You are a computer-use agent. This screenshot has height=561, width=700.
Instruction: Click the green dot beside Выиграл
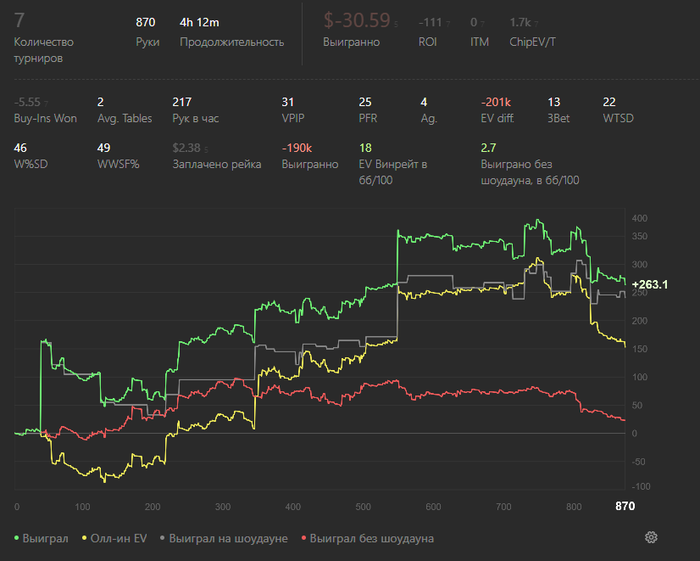coord(17,538)
